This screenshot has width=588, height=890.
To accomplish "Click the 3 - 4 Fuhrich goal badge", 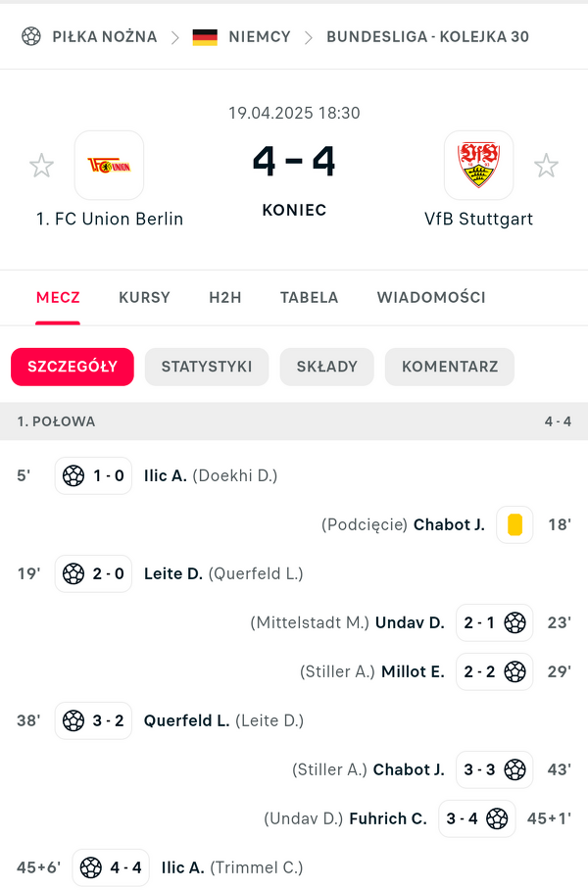I will tap(477, 818).
